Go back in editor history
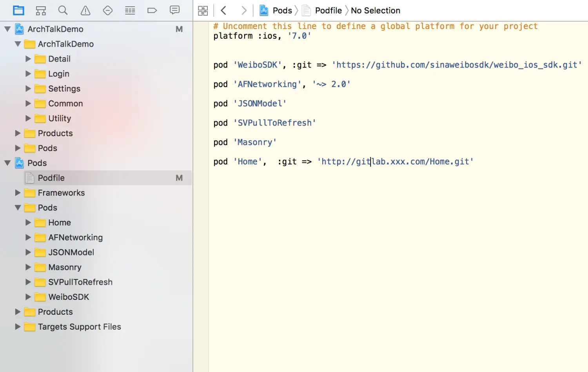 (x=224, y=11)
